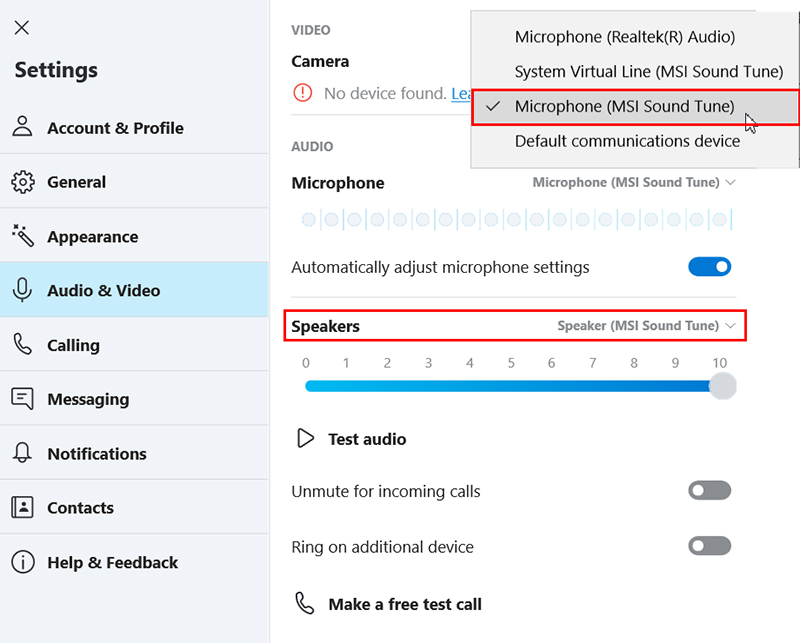Go to Appearance settings

pos(134,236)
